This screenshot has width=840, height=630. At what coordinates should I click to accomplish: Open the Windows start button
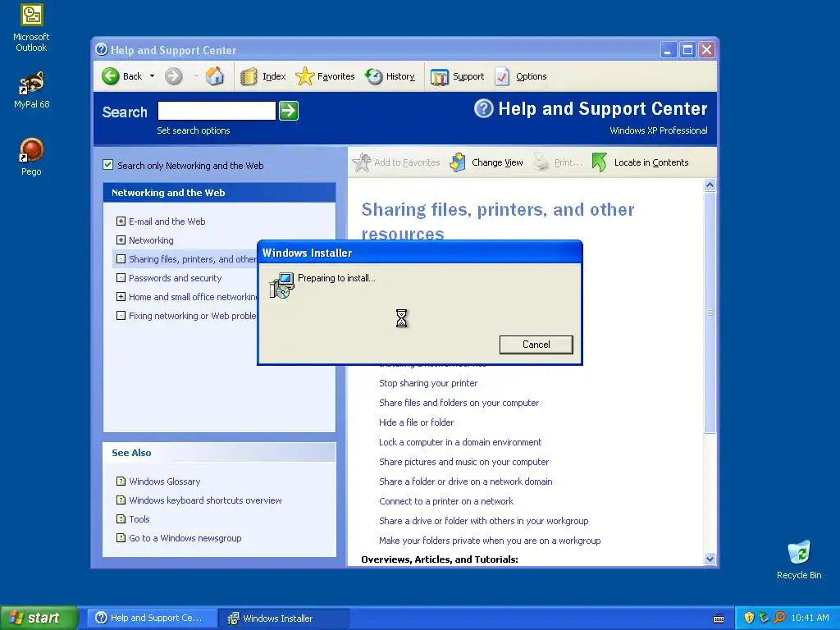coord(39,618)
